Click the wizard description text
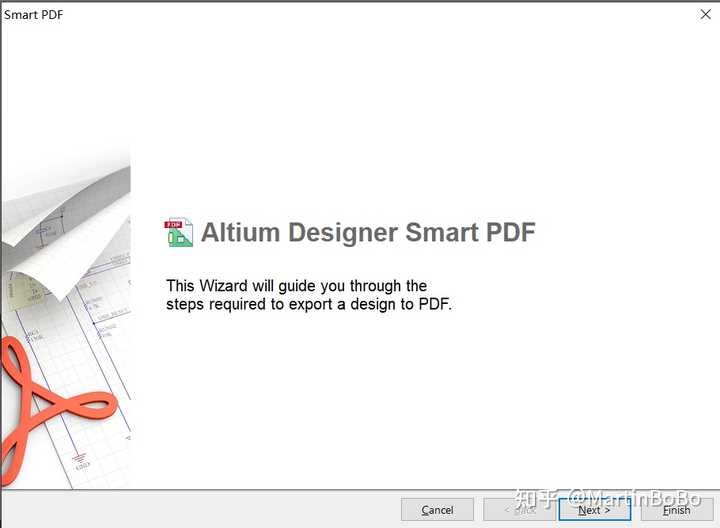The width and height of the screenshot is (720, 528). [x=309, y=295]
